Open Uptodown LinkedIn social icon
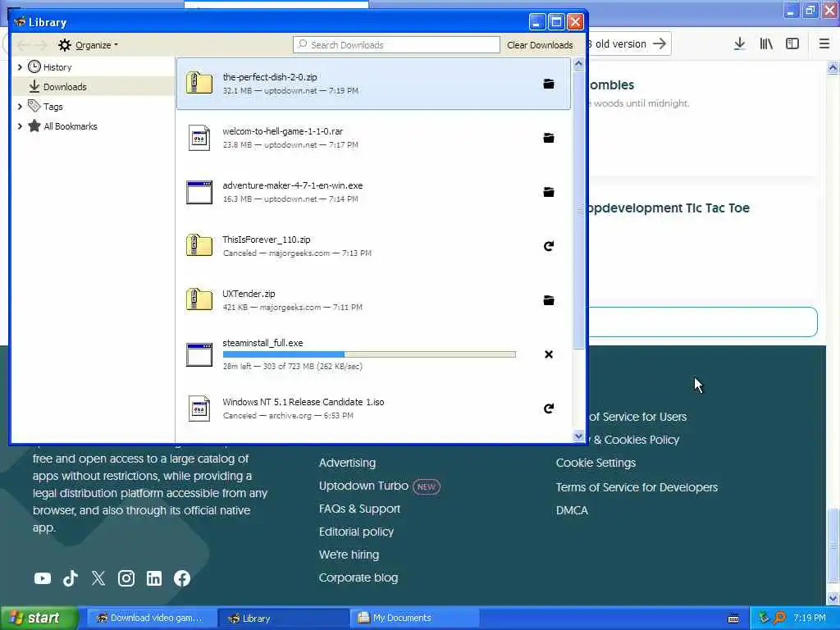The image size is (840, 630). point(153,578)
